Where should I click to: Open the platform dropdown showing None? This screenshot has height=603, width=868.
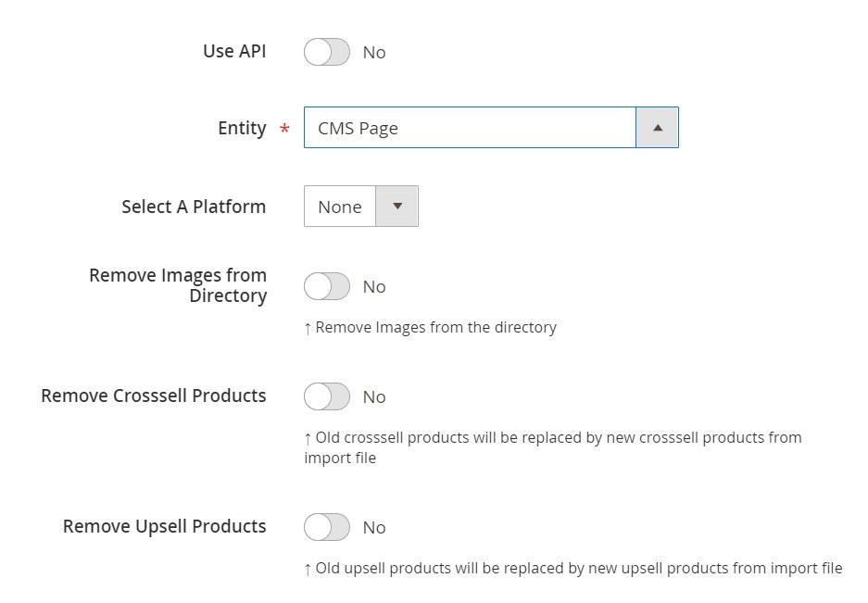click(x=340, y=207)
